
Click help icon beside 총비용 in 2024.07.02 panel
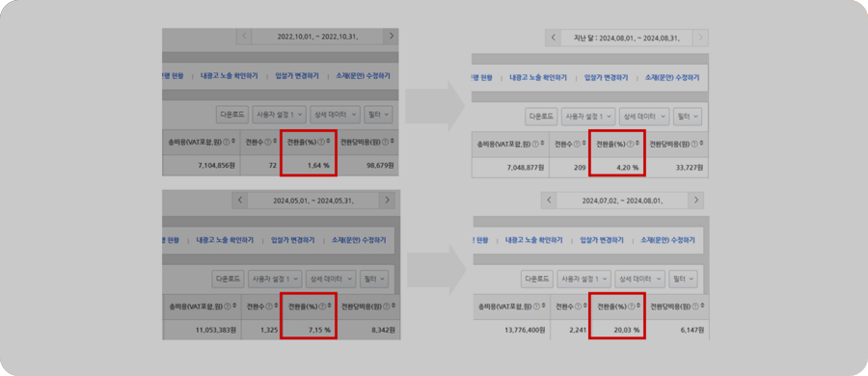535,307
